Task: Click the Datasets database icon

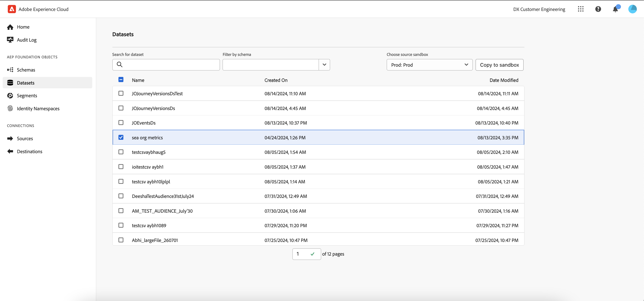Action: click(x=10, y=83)
